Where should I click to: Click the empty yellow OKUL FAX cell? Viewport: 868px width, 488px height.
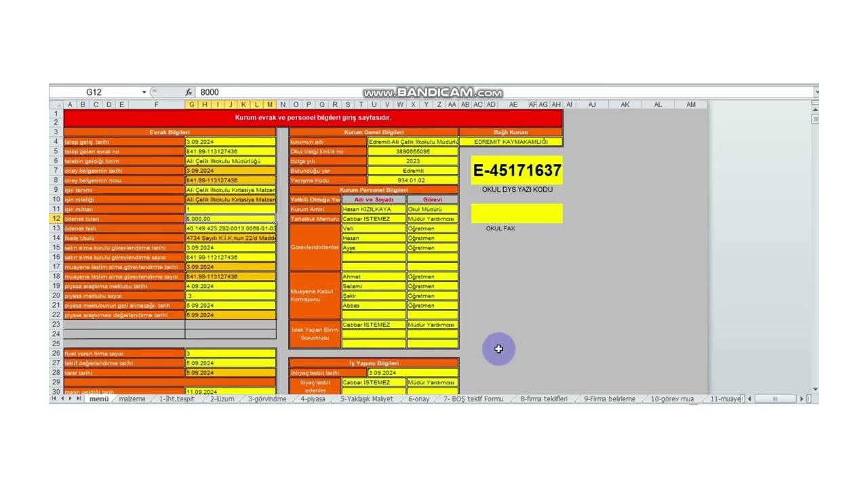[x=517, y=214]
